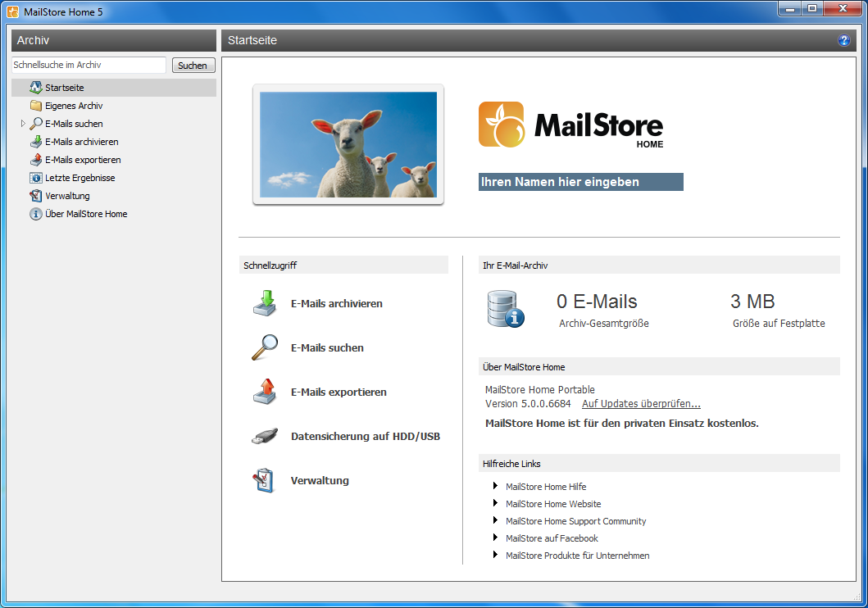This screenshot has height=608, width=868.
Task: Go to E-Mails archivieren in sidebar
Action: click(x=81, y=142)
